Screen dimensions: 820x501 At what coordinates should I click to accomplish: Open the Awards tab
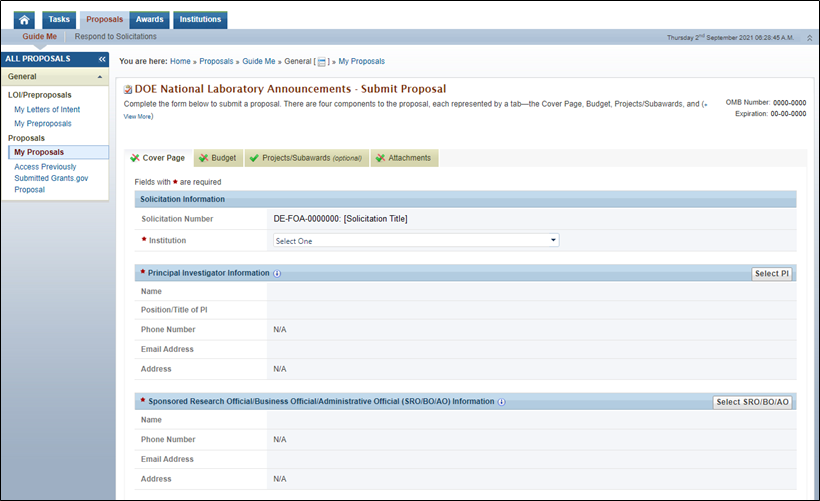(x=150, y=20)
